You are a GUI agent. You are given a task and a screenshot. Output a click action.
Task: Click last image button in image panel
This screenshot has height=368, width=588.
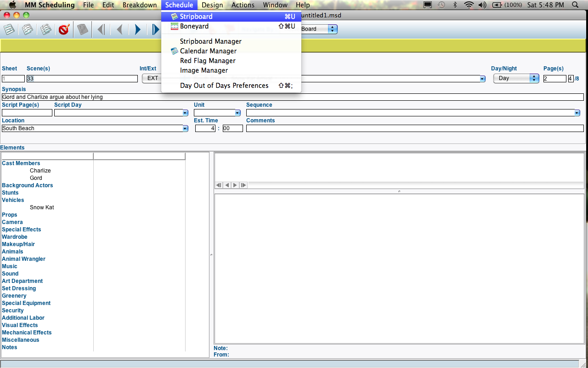[243, 185]
